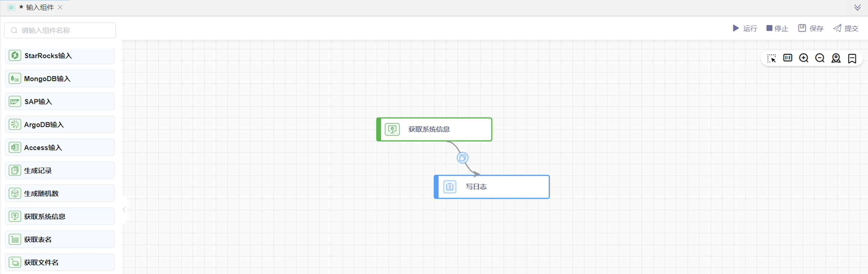Viewport: 868px width, 274px height.
Task: Switch to the 输入组件 tab
Action: point(36,7)
